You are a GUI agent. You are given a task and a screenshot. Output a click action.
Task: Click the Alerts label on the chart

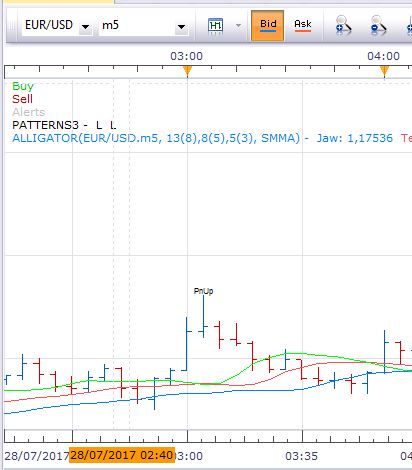28,112
